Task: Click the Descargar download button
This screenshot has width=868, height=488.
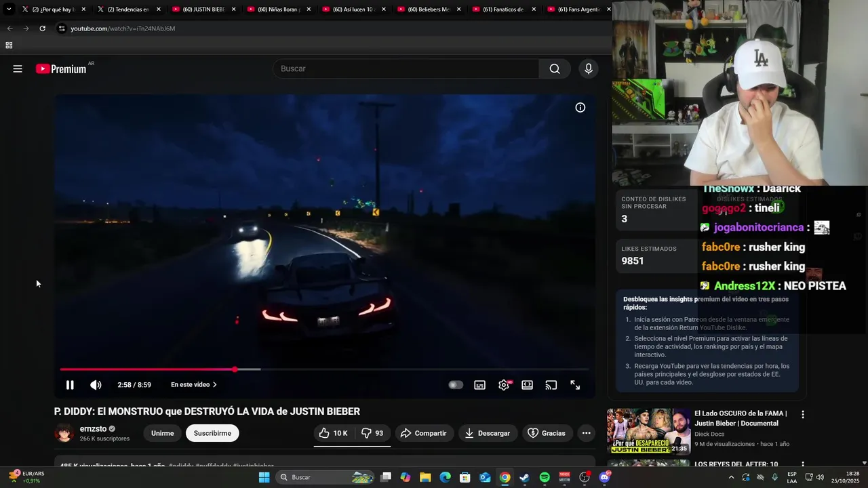Action: pyautogui.click(x=488, y=433)
